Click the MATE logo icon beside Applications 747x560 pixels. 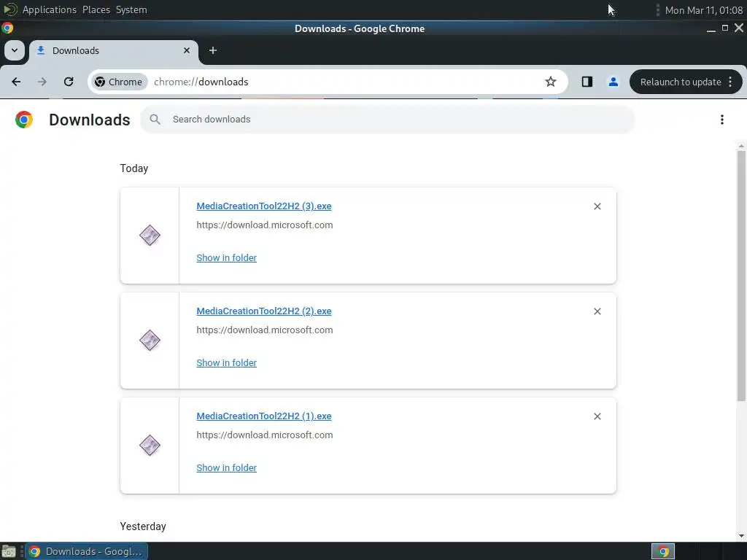click(x=10, y=9)
